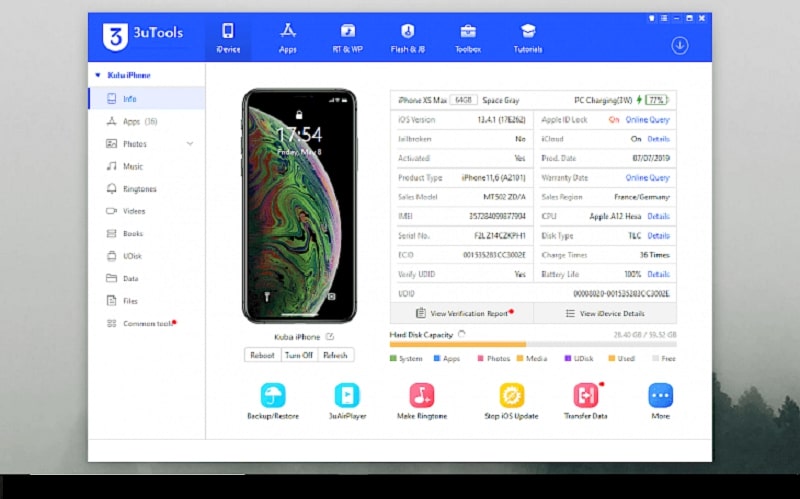The image size is (800, 499).
Task: Click Online Query for Apple ID Lock
Action: tap(647, 120)
